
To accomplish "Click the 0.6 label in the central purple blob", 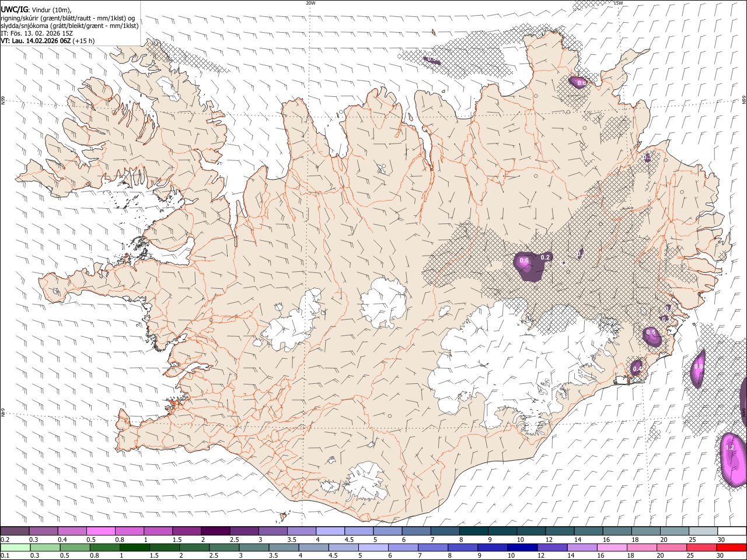I will point(524,261).
